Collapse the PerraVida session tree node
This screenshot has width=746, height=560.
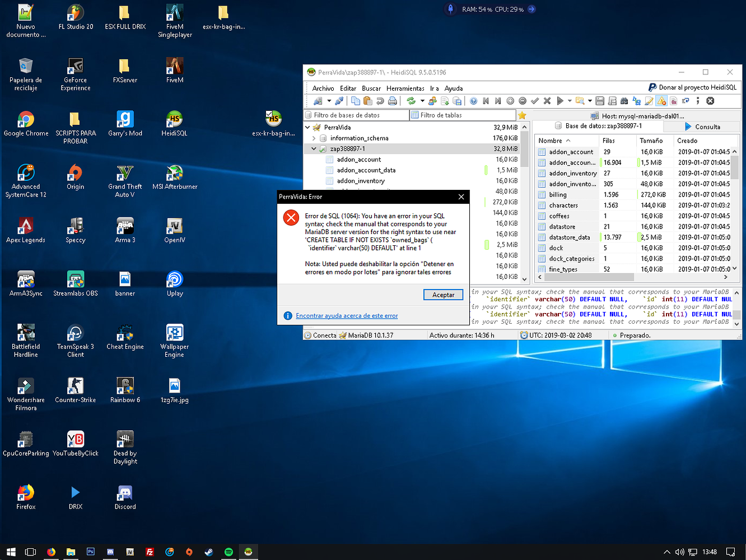(307, 128)
